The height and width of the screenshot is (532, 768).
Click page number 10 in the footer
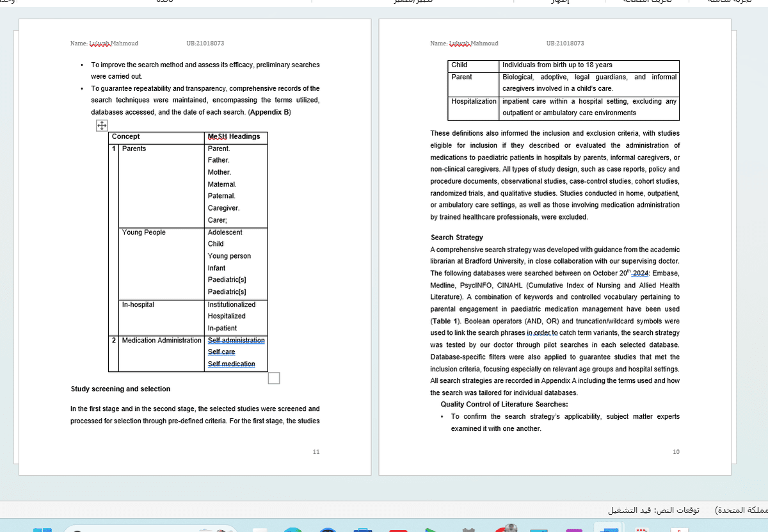pos(676,452)
